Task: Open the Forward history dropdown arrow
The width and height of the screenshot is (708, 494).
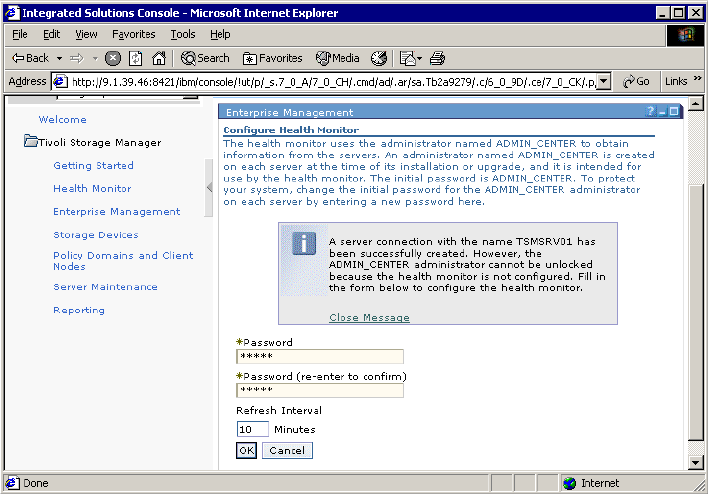Action: tap(95, 58)
